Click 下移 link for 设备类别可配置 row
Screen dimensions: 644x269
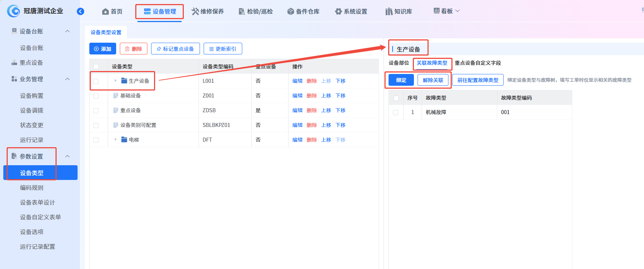(x=340, y=125)
